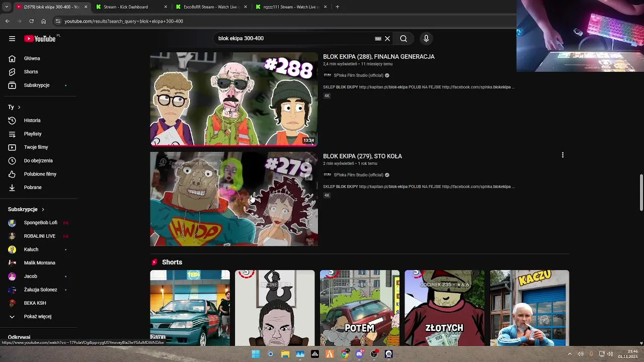The image size is (644, 362).
Task: Go back in browser history
Action: [x=7, y=21]
